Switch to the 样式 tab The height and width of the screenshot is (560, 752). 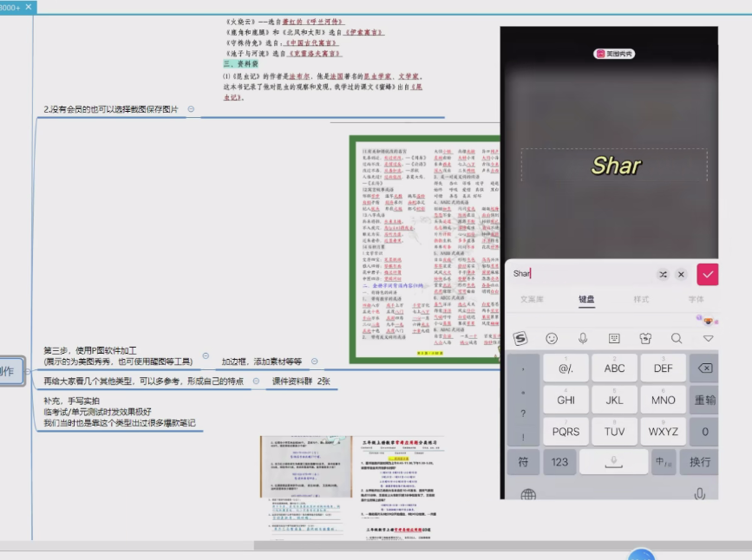641,299
